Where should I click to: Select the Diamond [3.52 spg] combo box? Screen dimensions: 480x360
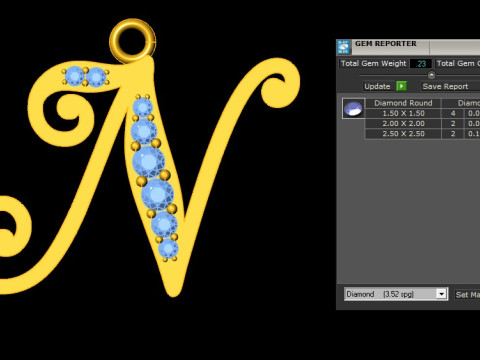point(396,294)
